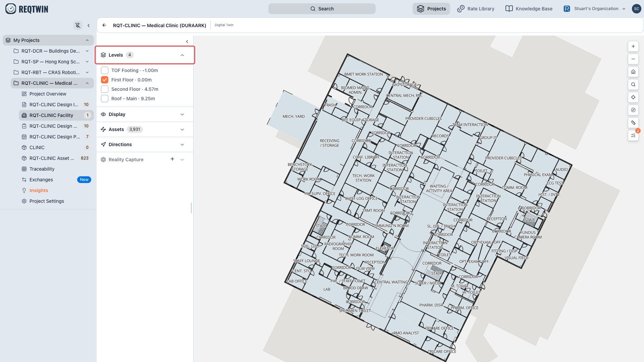Collapse the left navigation sidebar chevron
The width and height of the screenshot is (644, 362).
(89, 25)
